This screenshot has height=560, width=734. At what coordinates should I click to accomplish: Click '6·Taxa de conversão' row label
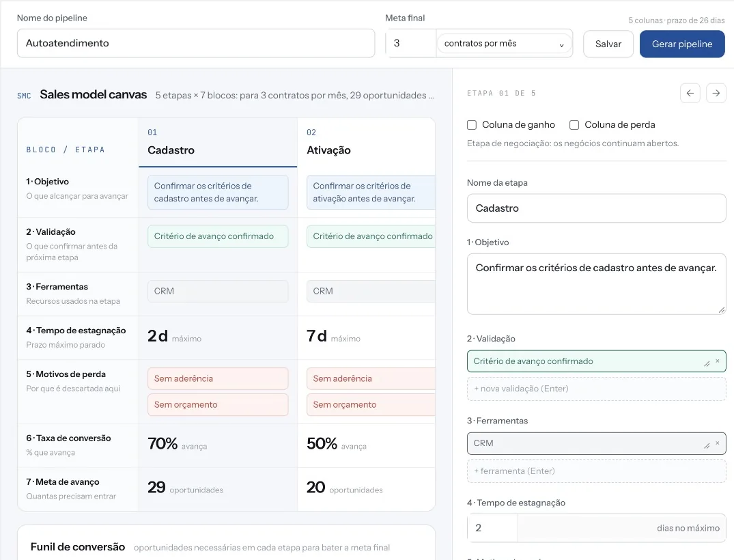pos(68,438)
